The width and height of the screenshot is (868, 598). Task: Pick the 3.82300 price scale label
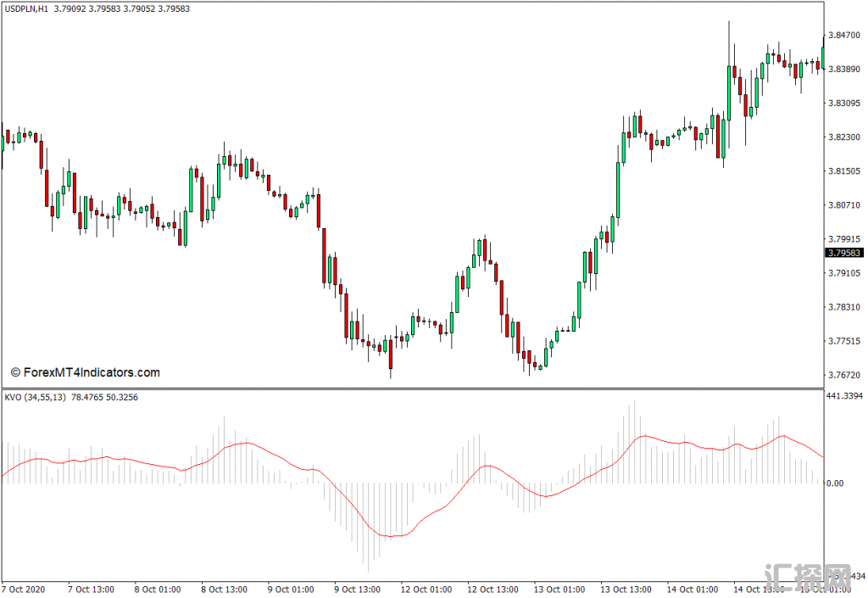[x=844, y=137]
